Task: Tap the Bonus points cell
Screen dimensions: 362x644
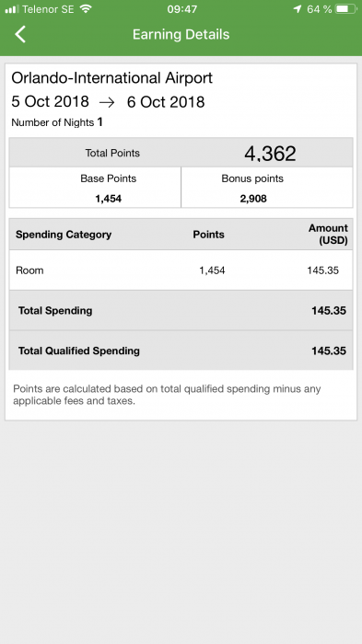Action: coord(267,188)
